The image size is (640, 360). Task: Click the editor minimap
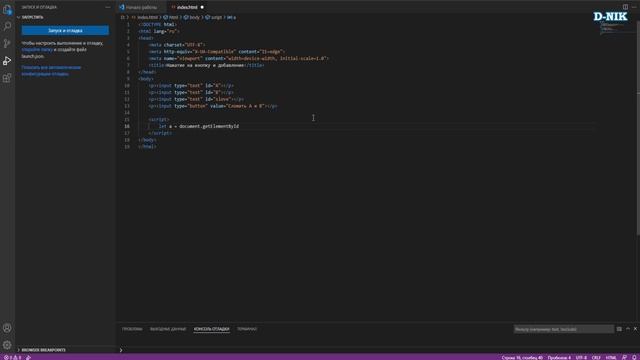(617, 28)
